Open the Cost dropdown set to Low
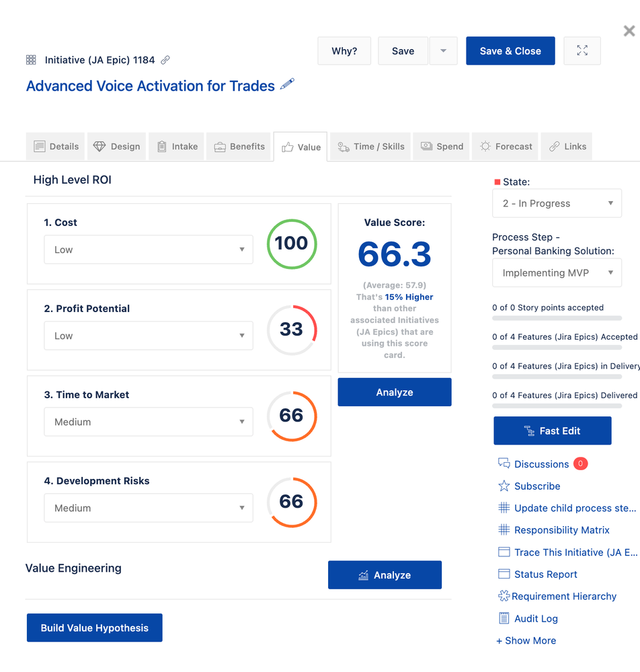640x672 pixels. [148, 250]
